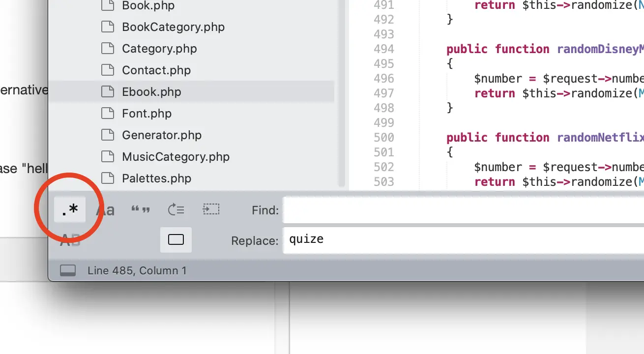
Task: Click the return statement on line 503
Action: click(559, 182)
